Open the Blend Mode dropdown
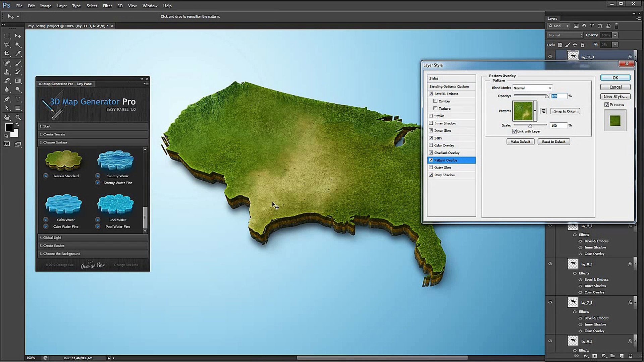This screenshot has width=644, height=362. pos(532,88)
